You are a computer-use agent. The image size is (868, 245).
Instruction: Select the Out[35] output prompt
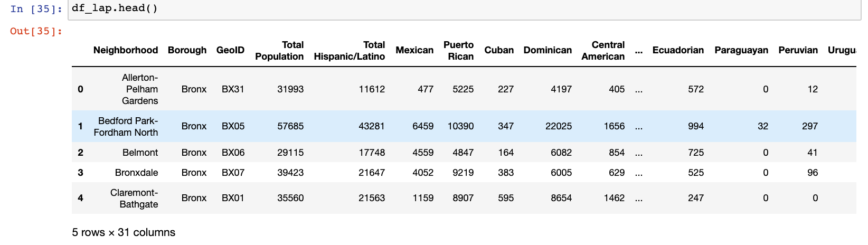point(36,31)
